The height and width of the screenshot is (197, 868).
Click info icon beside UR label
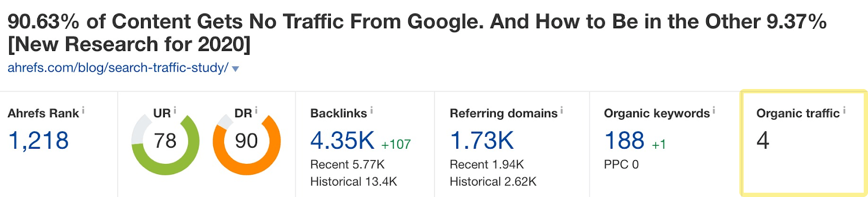(x=175, y=110)
